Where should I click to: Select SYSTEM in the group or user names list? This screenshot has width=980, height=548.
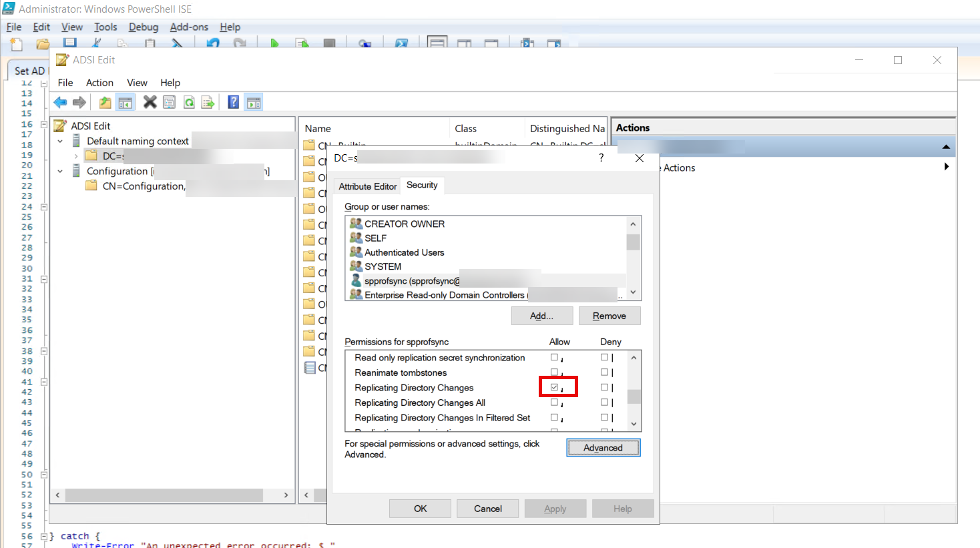(x=383, y=266)
